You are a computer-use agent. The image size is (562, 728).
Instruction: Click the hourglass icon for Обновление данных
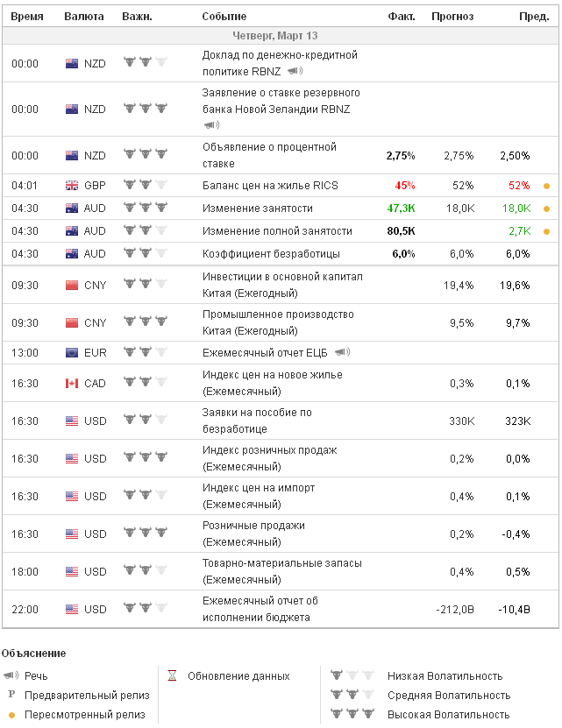coord(173,676)
